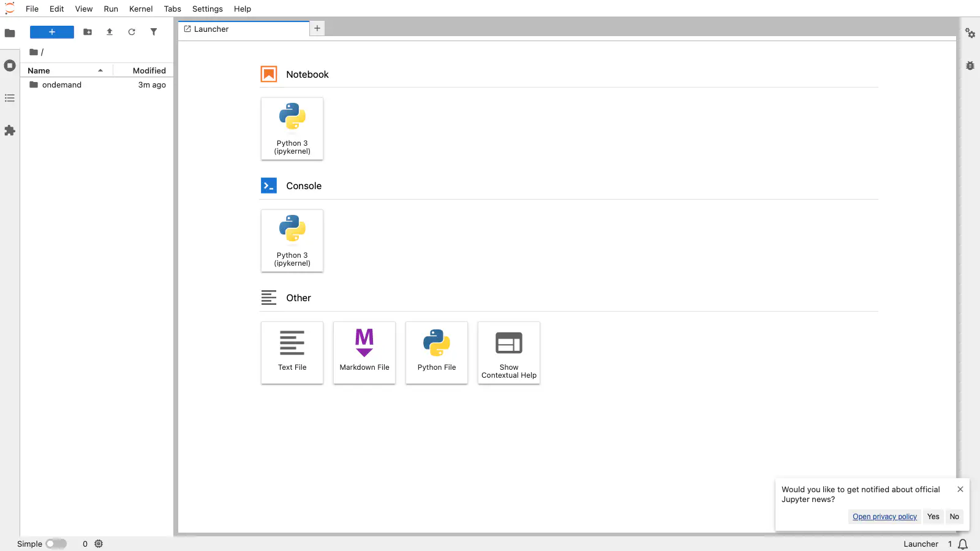Open the File Browser sidebar tab
This screenshot has width=980, height=551.
pyautogui.click(x=10, y=33)
